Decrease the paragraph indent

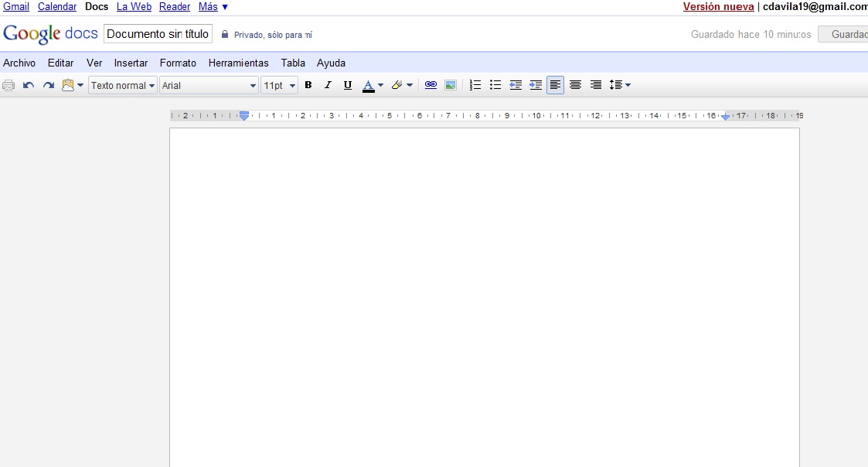(x=516, y=85)
